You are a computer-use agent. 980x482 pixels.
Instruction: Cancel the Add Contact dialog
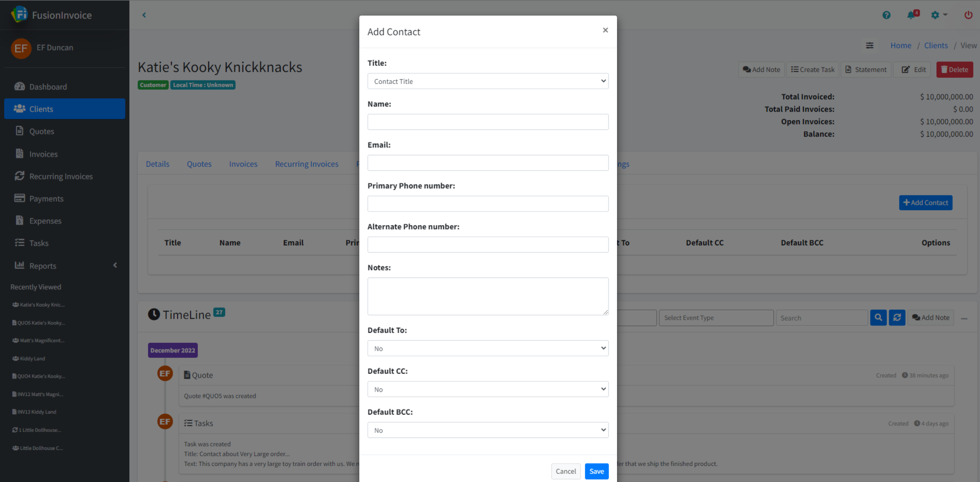coord(565,471)
